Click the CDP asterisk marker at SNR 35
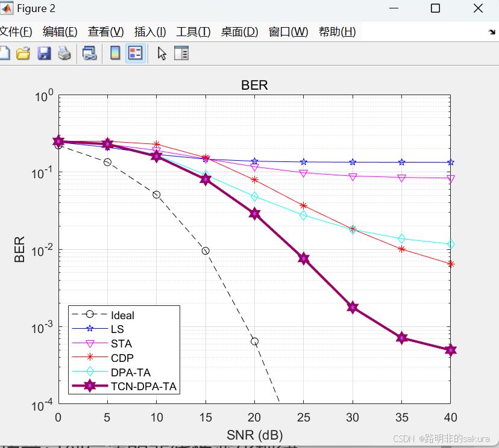 tap(401, 249)
